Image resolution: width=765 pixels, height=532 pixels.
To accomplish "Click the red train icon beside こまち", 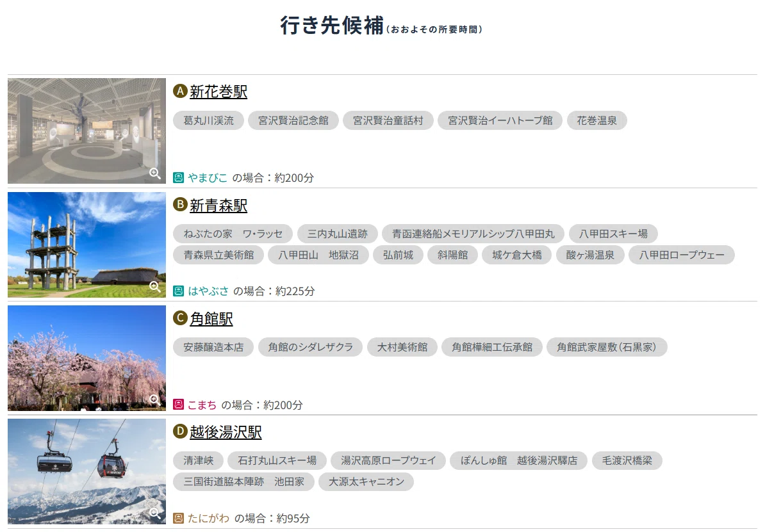I will [x=179, y=405].
